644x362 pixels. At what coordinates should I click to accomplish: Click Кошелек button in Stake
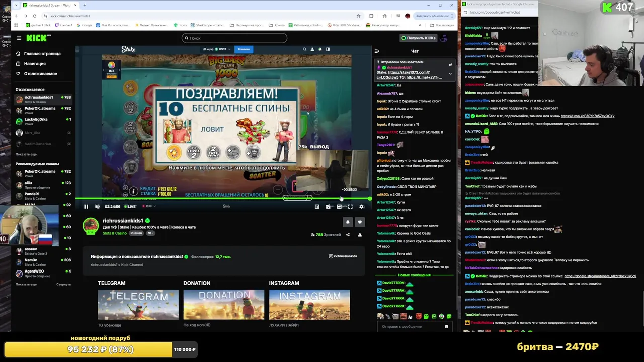244,49
